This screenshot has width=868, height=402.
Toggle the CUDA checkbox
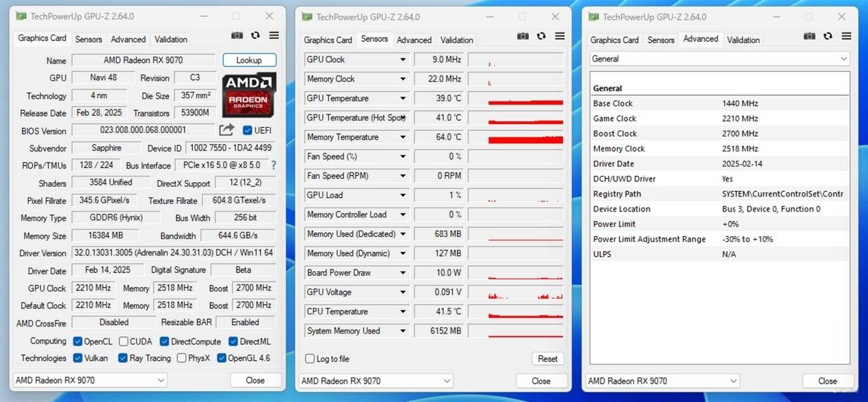[124, 341]
